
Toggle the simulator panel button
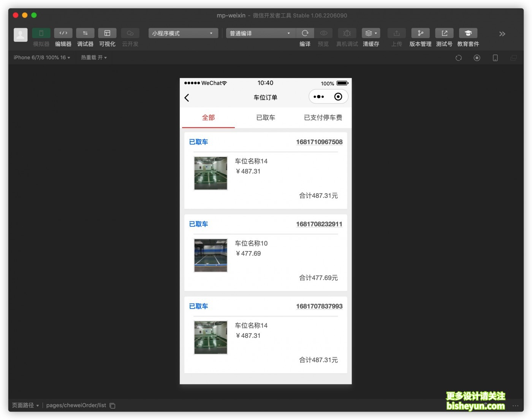[41, 33]
